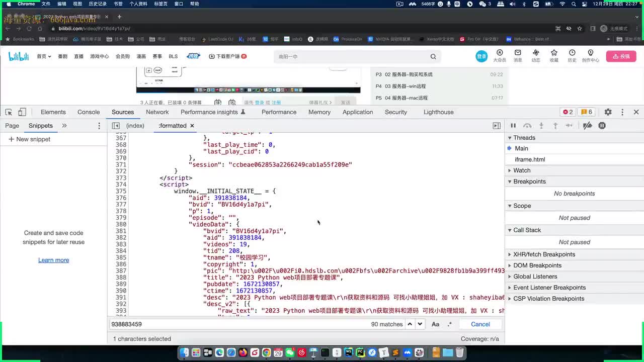Open the Learn more link

click(53, 260)
